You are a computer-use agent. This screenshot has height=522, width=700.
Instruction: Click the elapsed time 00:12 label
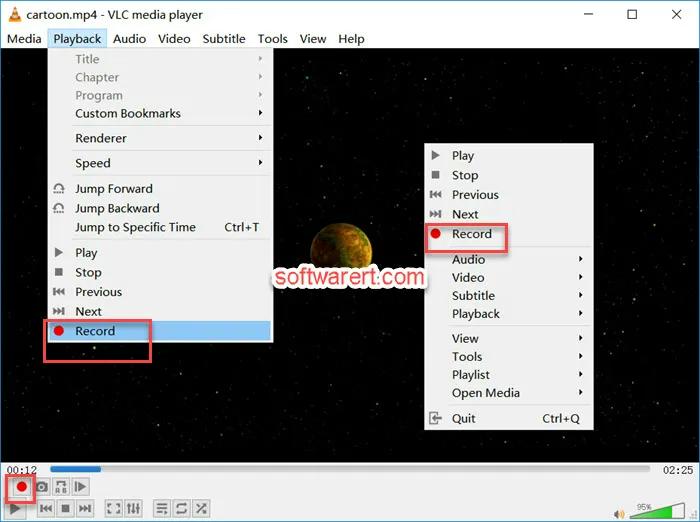point(22,470)
